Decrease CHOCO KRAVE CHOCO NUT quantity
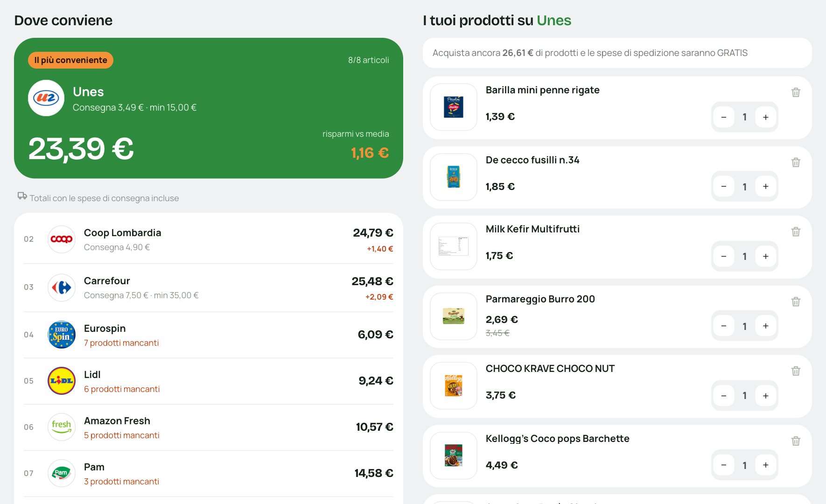The width and height of the screenshot is (826, 504). click(724, 396)
